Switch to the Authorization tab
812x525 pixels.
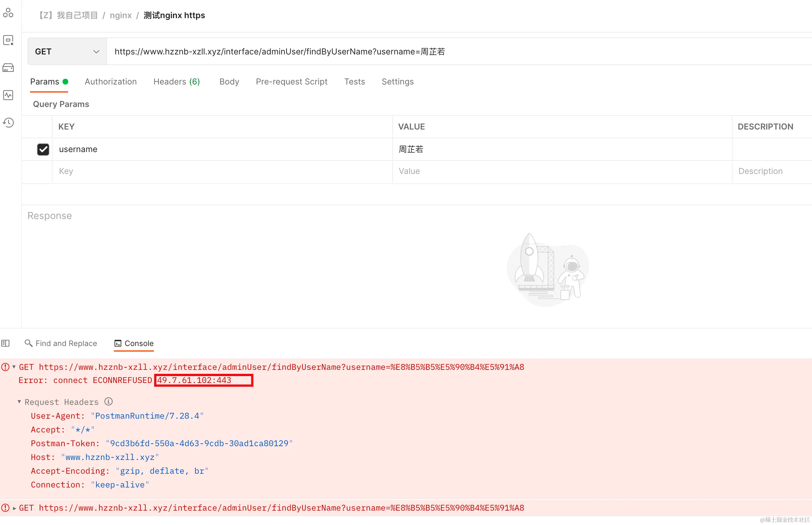coord(110,82)
